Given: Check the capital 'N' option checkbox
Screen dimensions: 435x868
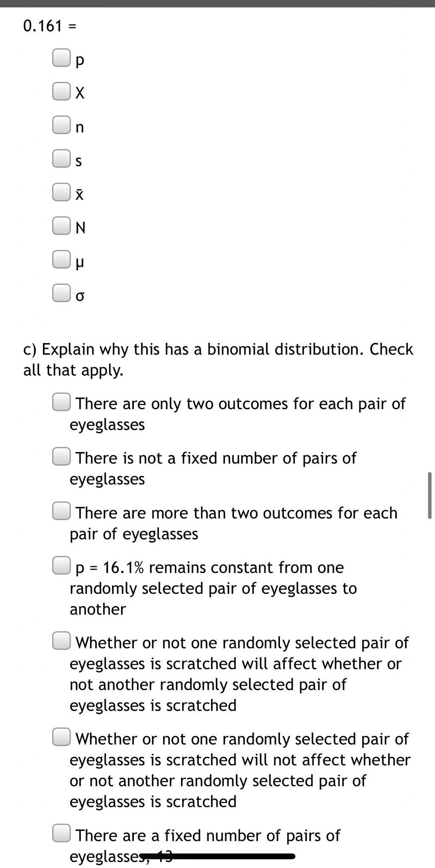Looking at the screenshot, I should [61, 225].
